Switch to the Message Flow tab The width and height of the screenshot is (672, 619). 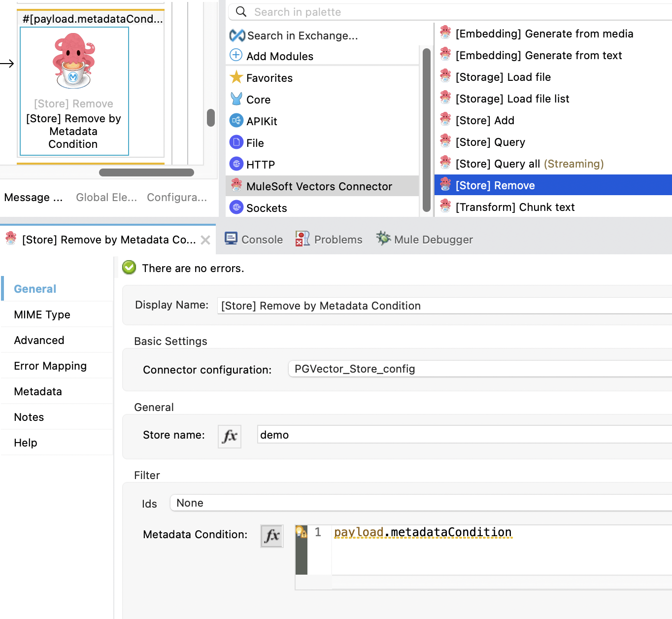34,197
